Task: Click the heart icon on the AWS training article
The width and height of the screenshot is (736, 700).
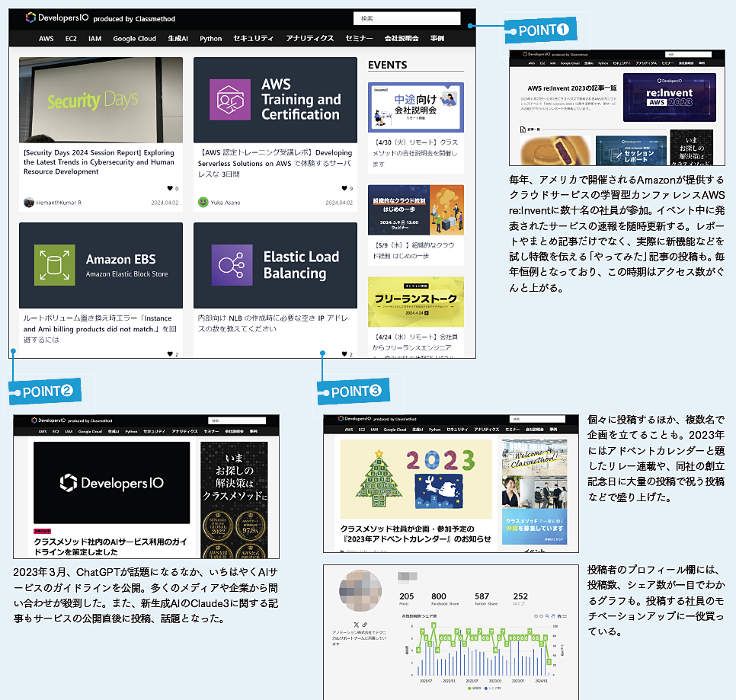Action: click(x=344, y=189)
